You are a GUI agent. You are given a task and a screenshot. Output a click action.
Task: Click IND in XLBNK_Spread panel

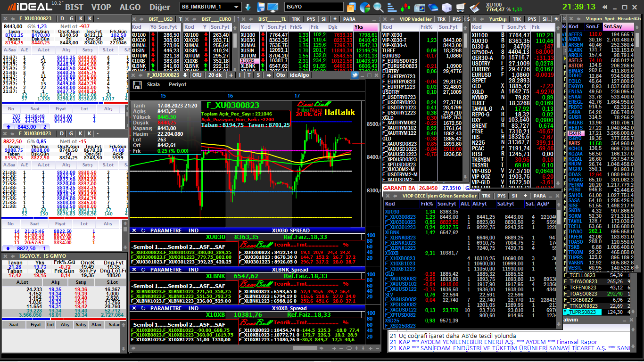tap(193, 270)
